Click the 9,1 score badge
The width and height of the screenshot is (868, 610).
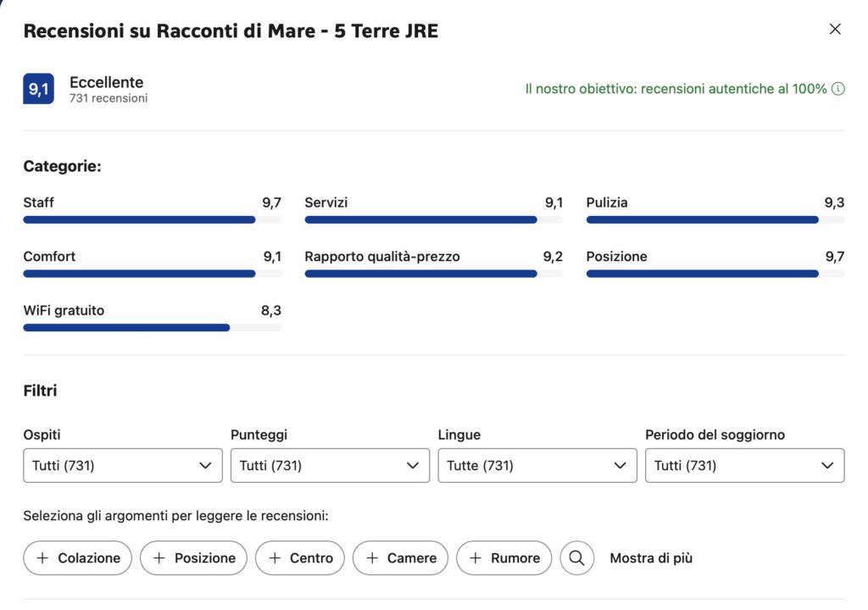pos(38,89)
